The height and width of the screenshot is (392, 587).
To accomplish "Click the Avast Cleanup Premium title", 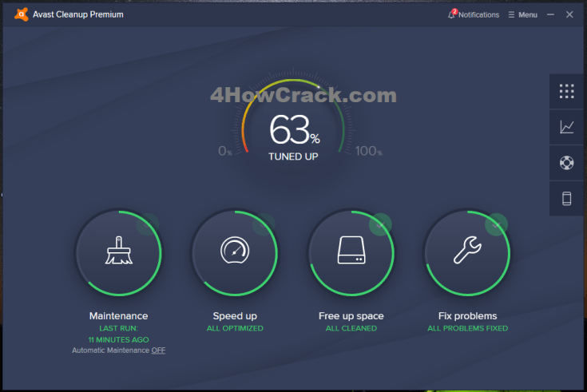I will (78, 14).
